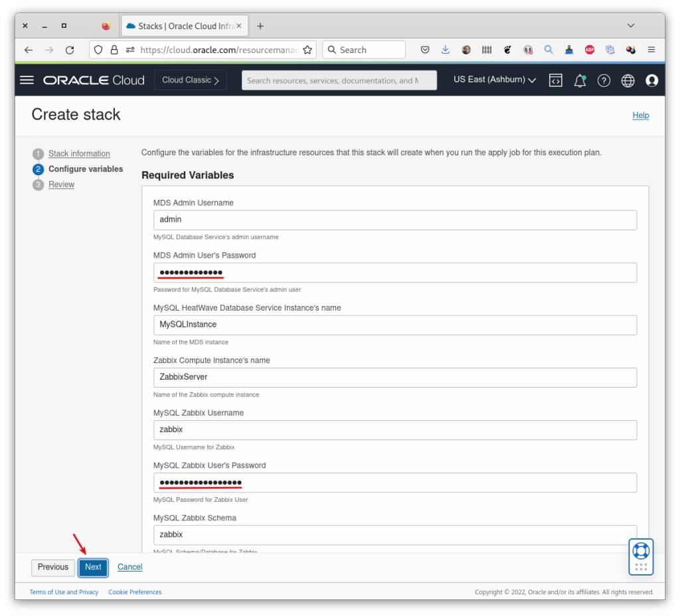
Task: Edit the MySQL HeatWave instance name field
Action: (395, 325)
